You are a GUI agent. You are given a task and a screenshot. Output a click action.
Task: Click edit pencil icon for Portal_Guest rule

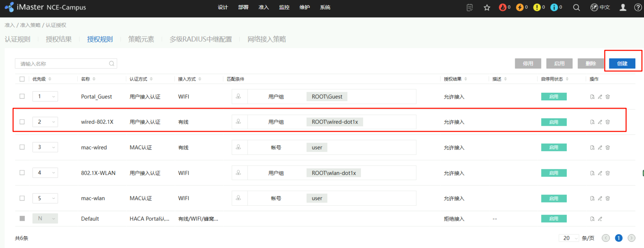click(600, 97)
